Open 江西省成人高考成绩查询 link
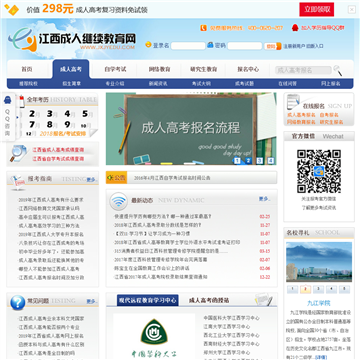The height and width of the screenshot is (360, 360). [58, 150]
